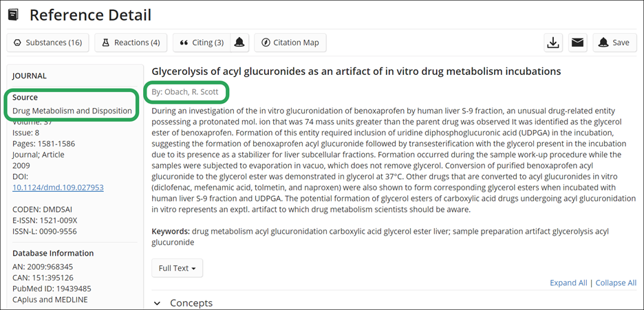Open Substances (16) results
Screen dimensions: 644x310
[47, 43]
